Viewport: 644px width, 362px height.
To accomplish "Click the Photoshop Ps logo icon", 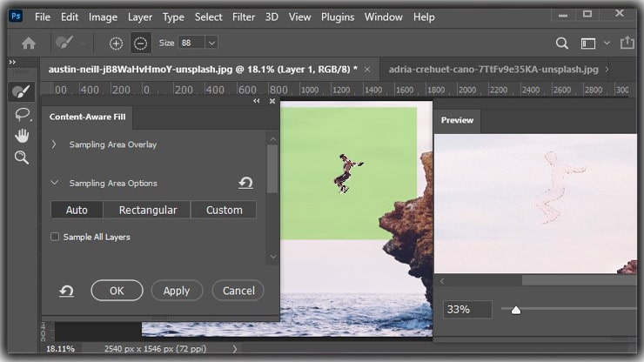I will tap(16, 17).
